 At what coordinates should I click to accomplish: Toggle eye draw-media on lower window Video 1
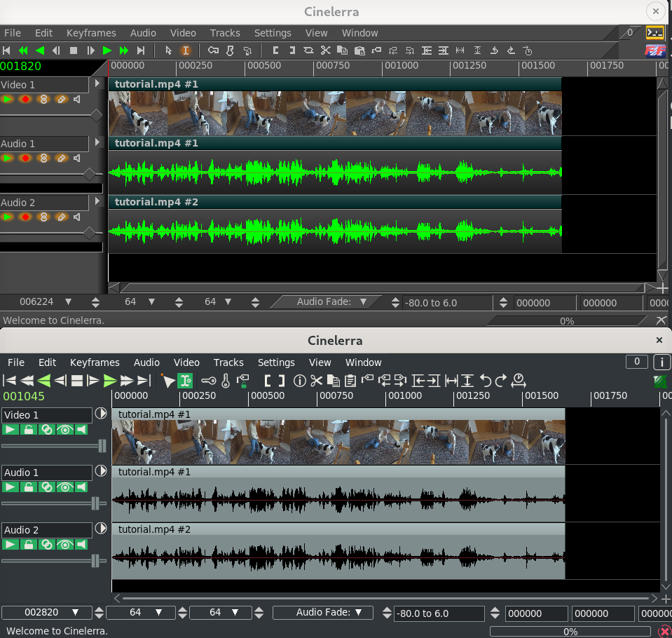coord(64,429)
